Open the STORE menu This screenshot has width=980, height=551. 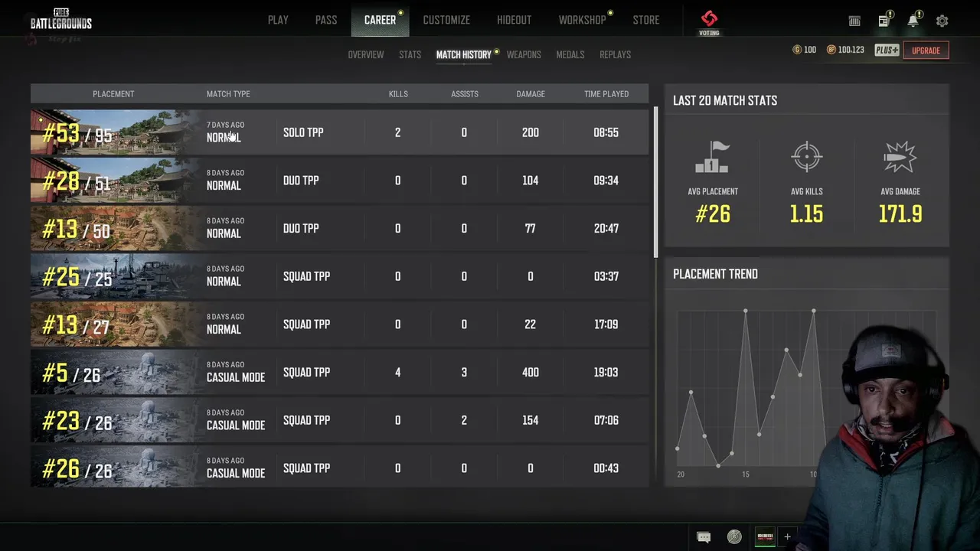click(x=646, y=20)
